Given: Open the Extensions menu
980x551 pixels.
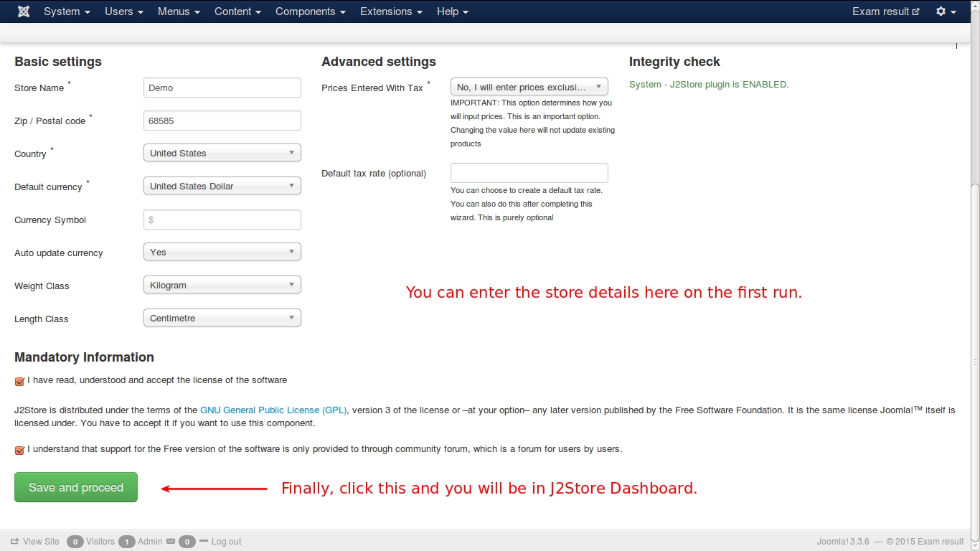Looking at the screenshot, I should (x=391, y=11).
